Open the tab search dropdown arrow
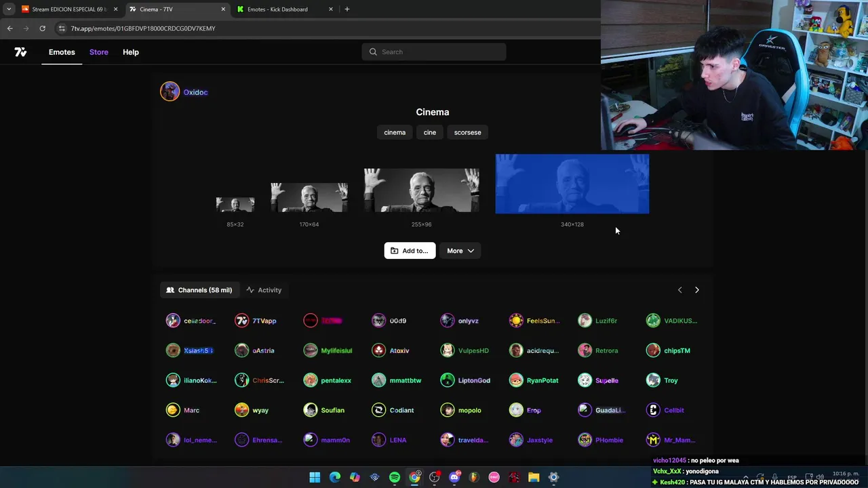Image resolution: width=868 pixels, height=488 pixels. coord(9,9)
